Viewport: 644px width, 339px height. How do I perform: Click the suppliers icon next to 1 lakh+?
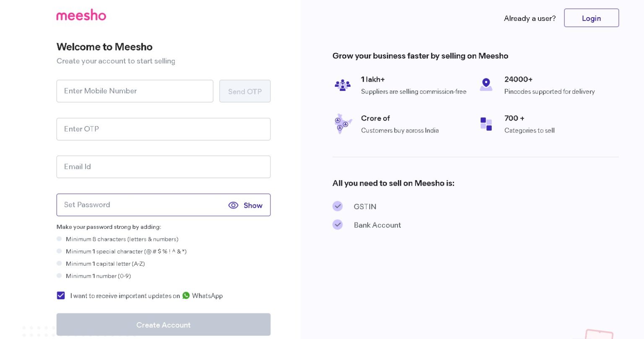343,85
